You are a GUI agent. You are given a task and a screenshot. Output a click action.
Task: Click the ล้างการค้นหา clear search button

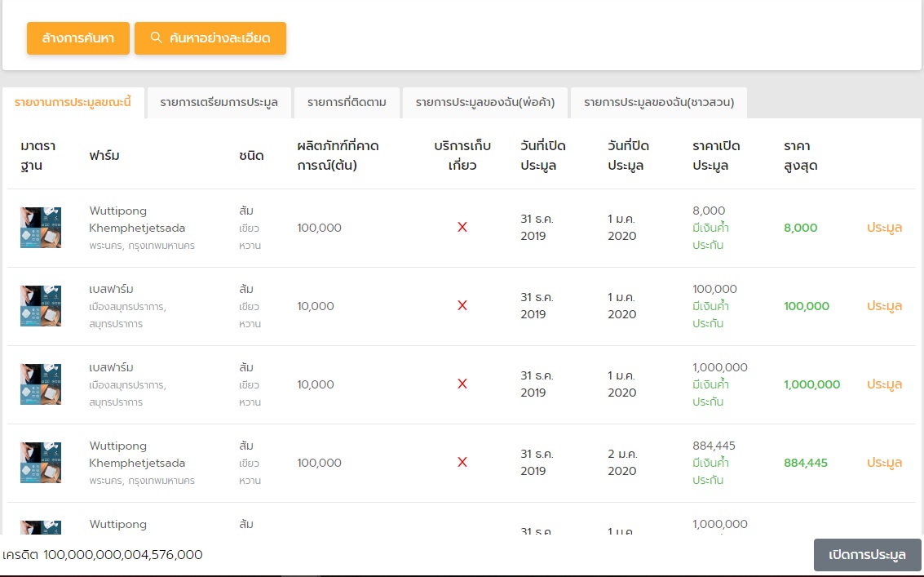[78, 38]
